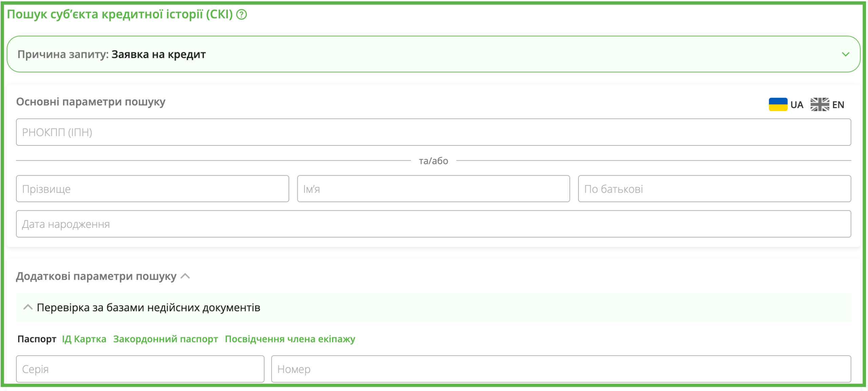The image size is (868, 391).
Task: Click the Ukrainian flag icon
Action: (x=778, y=104)
